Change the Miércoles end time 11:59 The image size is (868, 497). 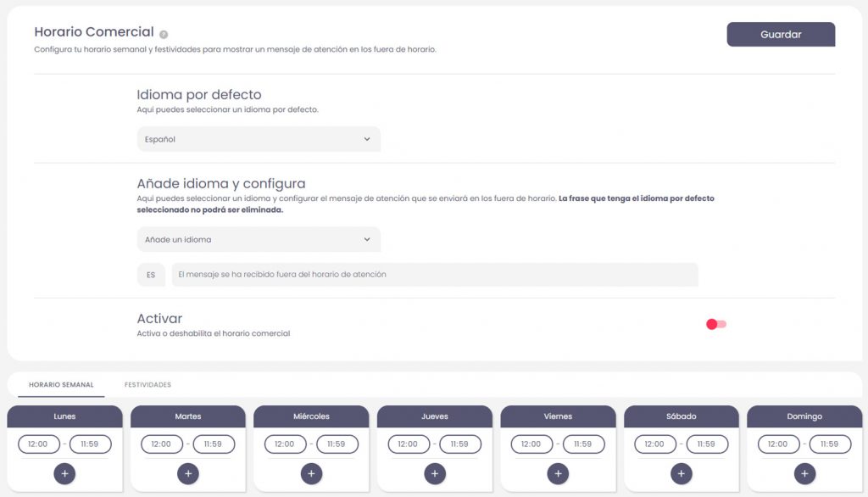coord(337,444)
